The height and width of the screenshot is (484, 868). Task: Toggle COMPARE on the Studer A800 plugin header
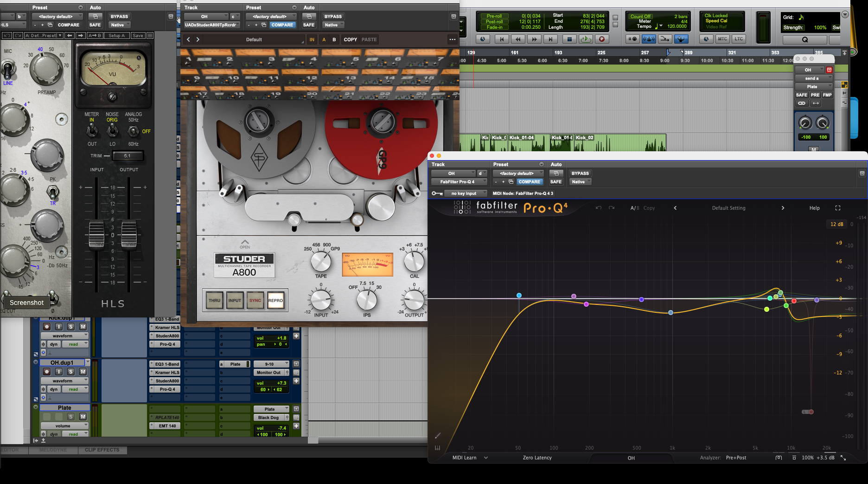coord(282,25)
